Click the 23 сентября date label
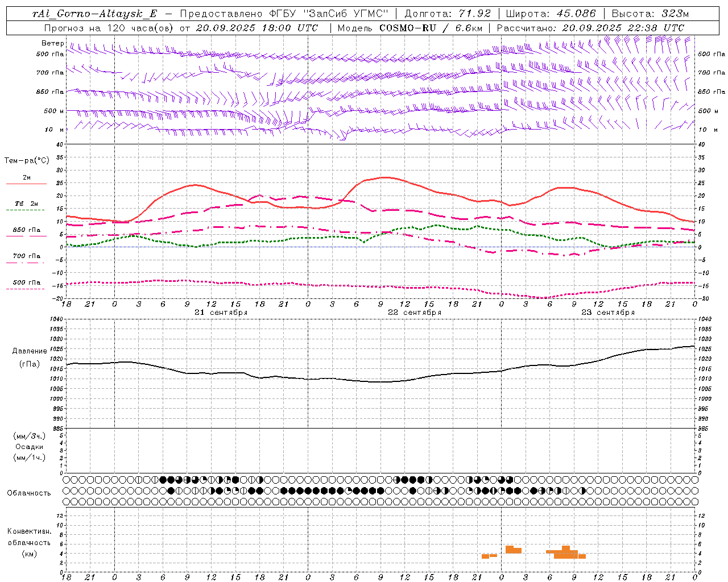This screenshot has height=582, width=728. pos(607,313)
